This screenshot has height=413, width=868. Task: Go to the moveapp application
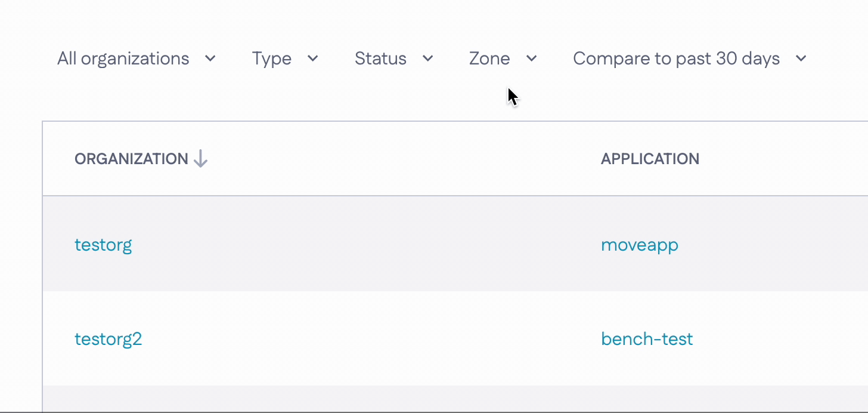(640, 245)
